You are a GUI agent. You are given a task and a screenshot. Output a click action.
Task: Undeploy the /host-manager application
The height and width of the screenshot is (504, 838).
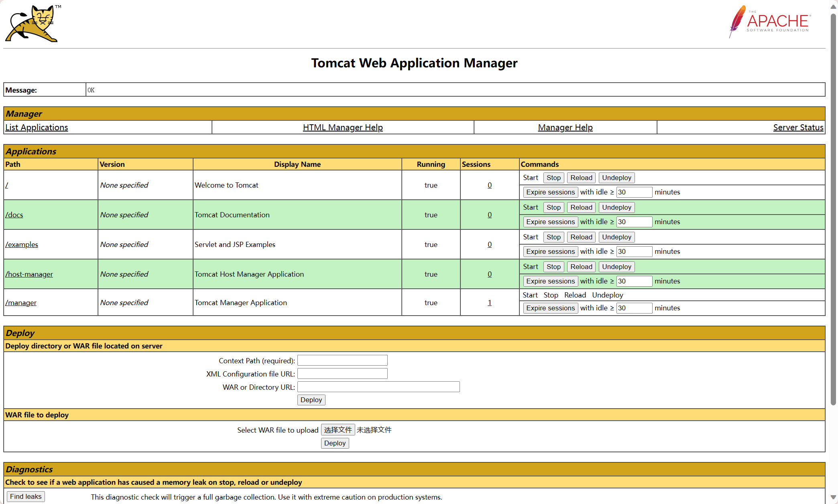[616, 267]
